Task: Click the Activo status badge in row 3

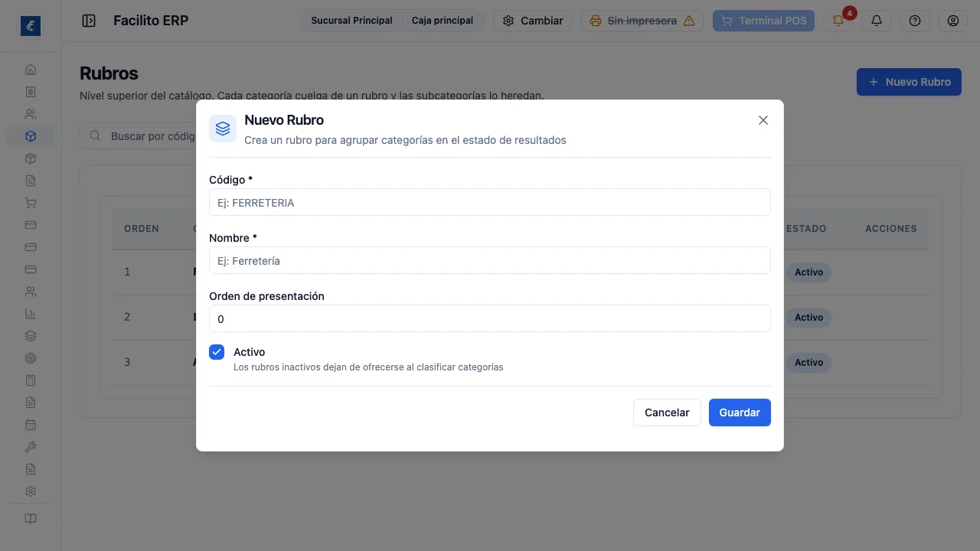Action: [x=808, y=363]
